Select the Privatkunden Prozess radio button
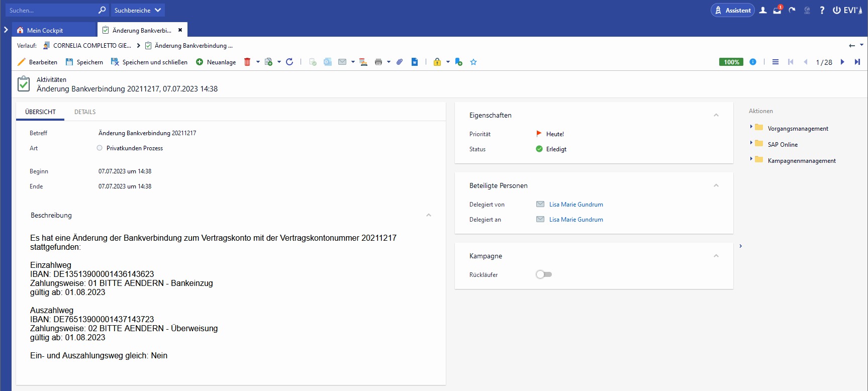This screenshot has width=868, height=391. click(100, 148)
